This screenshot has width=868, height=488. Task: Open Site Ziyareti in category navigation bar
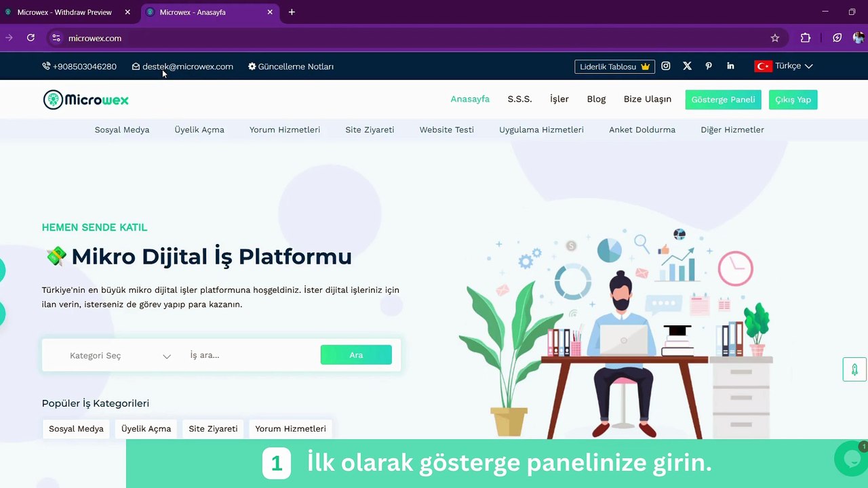[x=370, y=129]
